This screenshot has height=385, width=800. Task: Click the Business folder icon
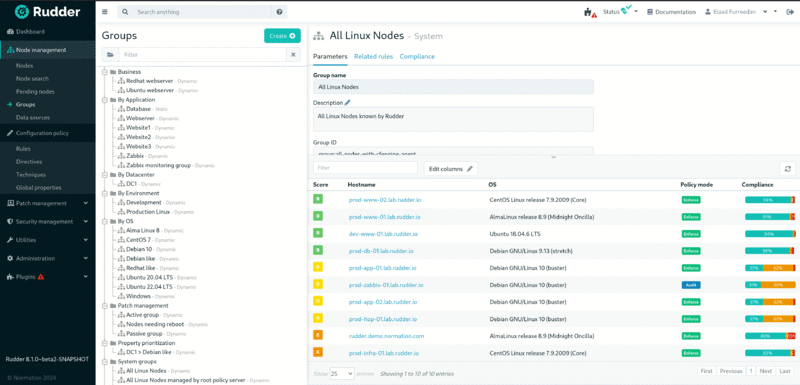point(112,72)
